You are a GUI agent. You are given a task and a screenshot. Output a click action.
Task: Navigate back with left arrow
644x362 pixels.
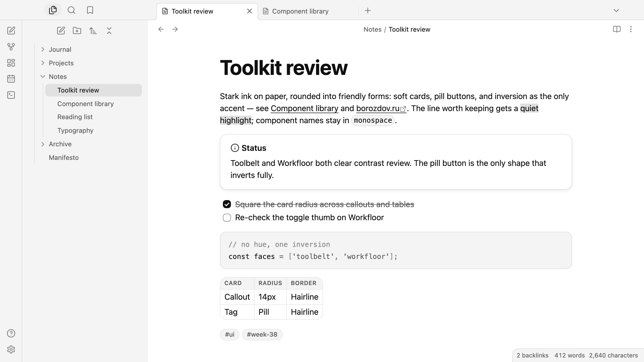[x=161, y=29]
